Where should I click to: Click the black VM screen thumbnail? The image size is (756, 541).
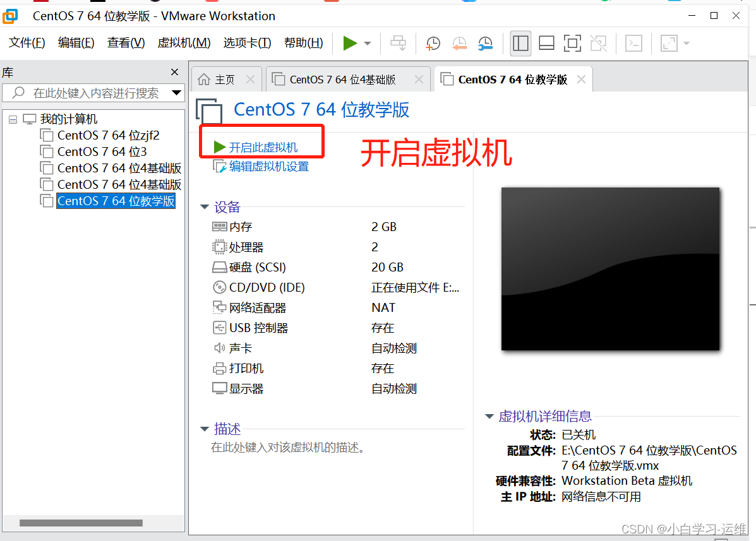point(610,269)
